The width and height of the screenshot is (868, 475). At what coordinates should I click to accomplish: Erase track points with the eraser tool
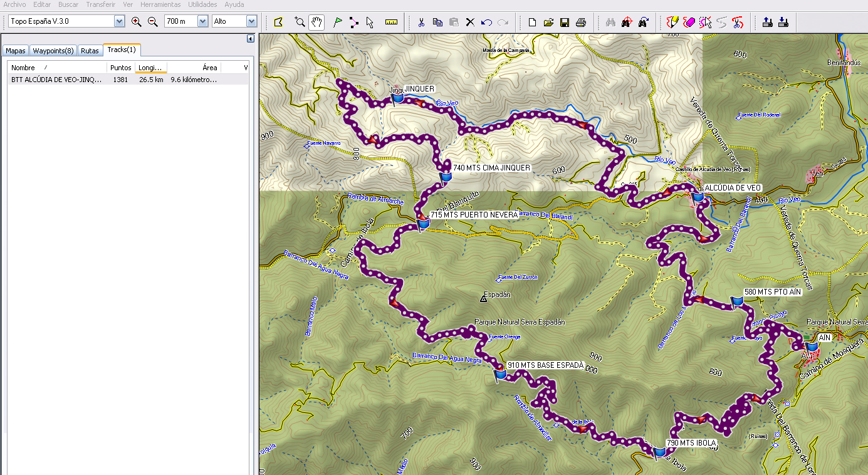[688, 22]
